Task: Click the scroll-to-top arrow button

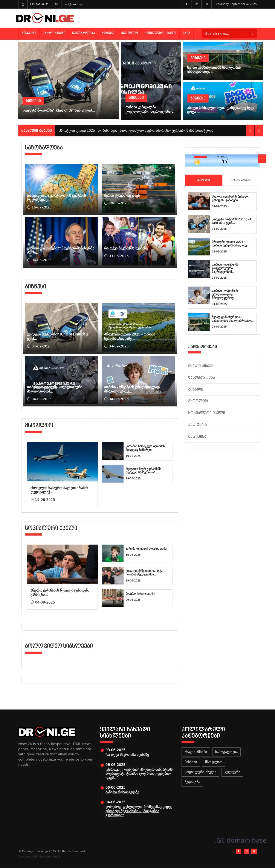Action: 262,158
